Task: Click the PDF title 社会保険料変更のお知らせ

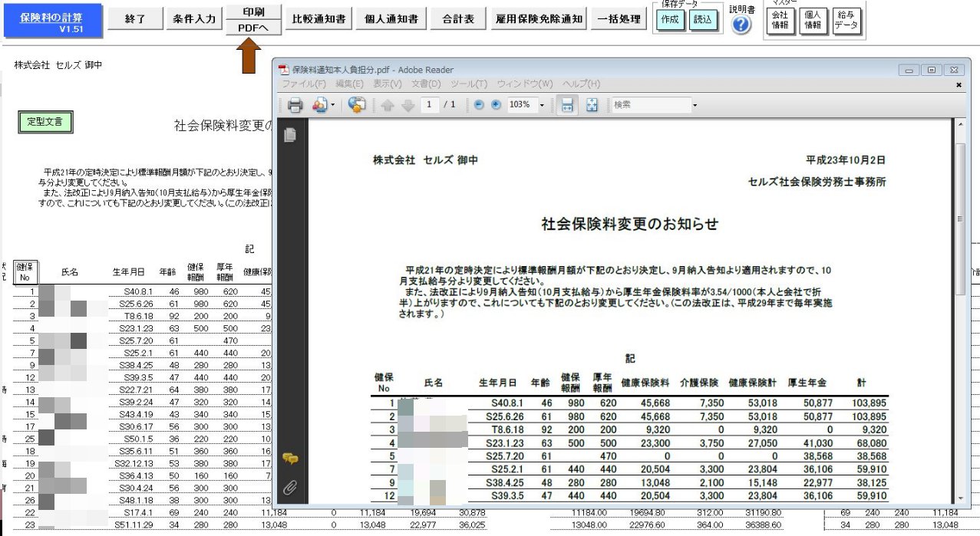Action: [630, 224]
